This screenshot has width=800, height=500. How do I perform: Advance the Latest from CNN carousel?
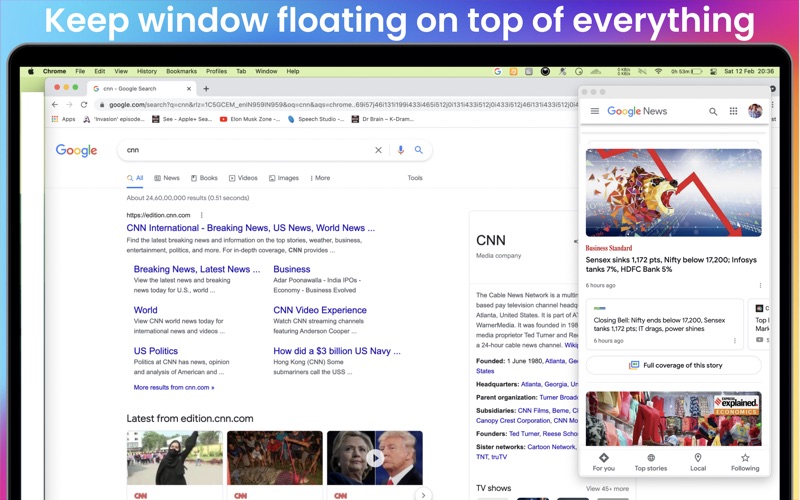coord(422,494)
